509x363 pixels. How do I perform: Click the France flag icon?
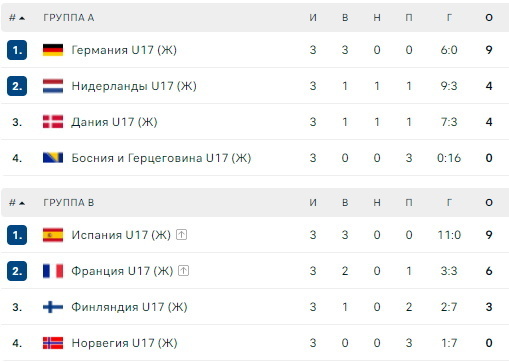[53, 271]
